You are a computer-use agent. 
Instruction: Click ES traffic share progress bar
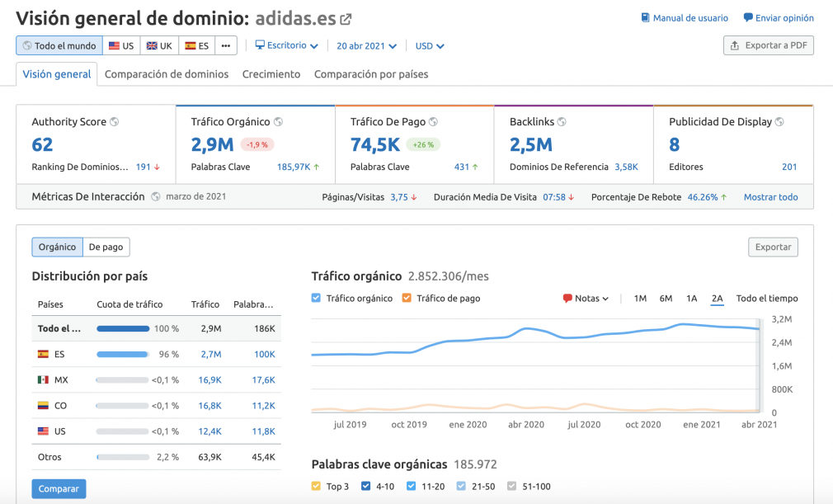pyautogui.click(x=123, y=354)
